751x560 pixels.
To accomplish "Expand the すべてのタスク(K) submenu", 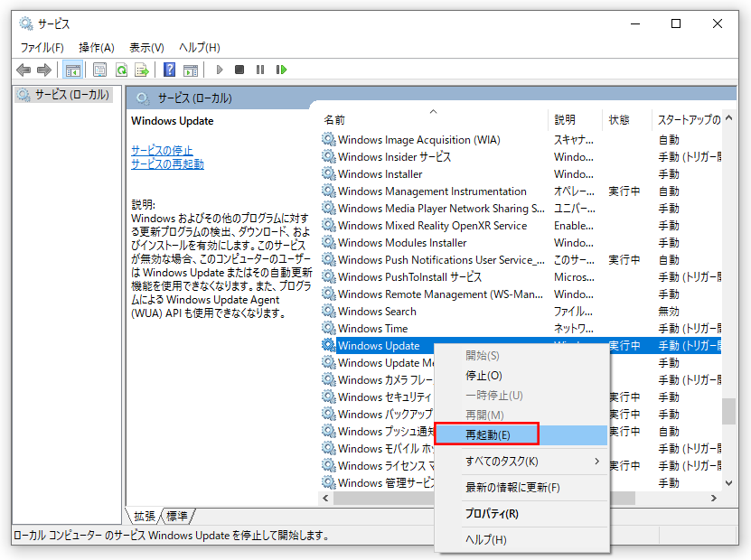I will tap(521, 461).
